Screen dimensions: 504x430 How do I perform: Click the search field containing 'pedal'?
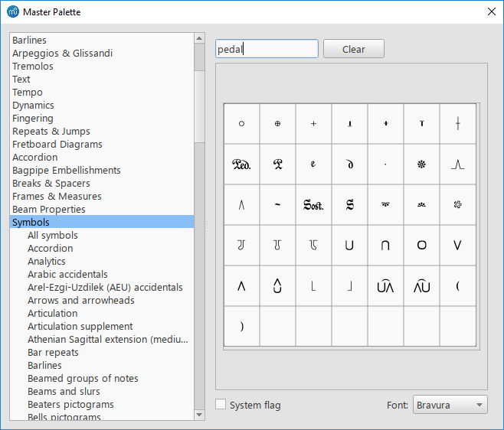266,49
